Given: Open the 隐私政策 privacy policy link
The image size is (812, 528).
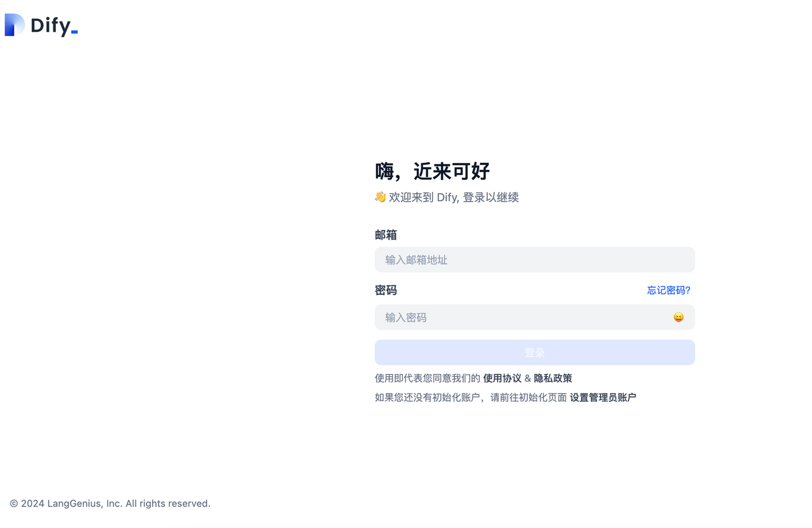Looking at the screenshot, I should [553, 378].
